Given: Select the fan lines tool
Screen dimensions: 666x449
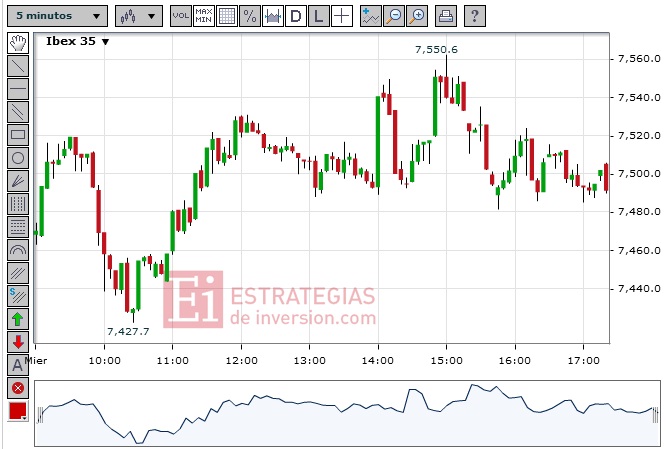Looking at the screenshot, I should coord(18,181).
